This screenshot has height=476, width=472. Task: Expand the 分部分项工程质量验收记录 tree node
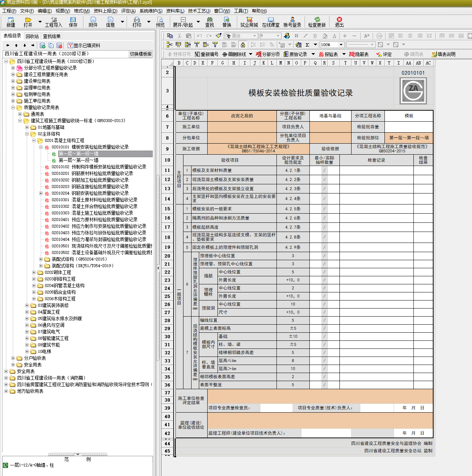click(13, 68)
